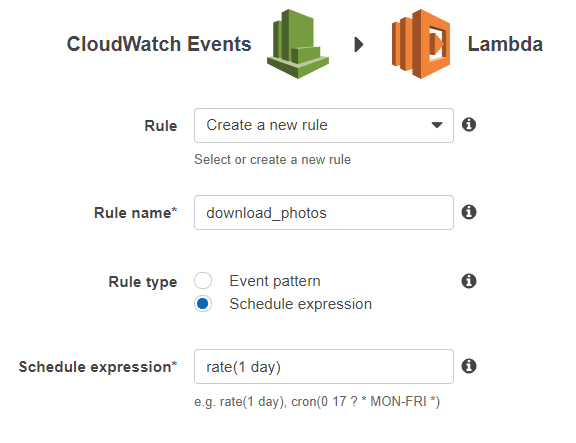Click the dropdown arrow in Rule selector
The image size is (576, 443).
437,125
